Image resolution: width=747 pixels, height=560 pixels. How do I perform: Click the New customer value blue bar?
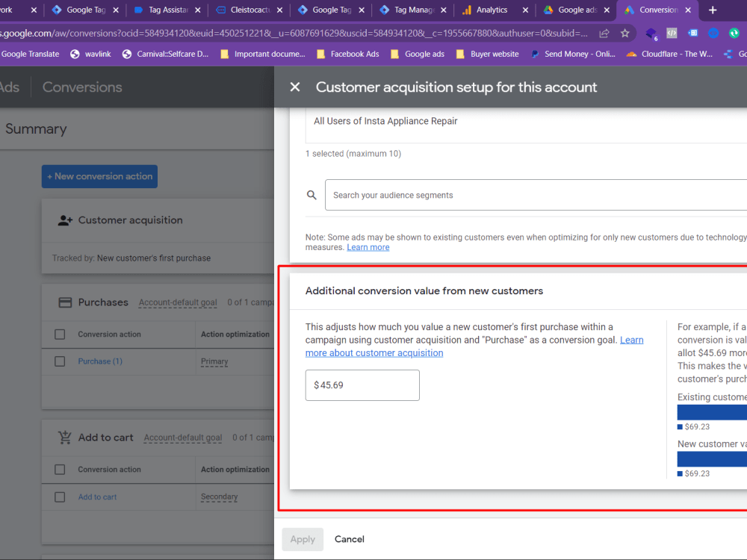[712, 459]
